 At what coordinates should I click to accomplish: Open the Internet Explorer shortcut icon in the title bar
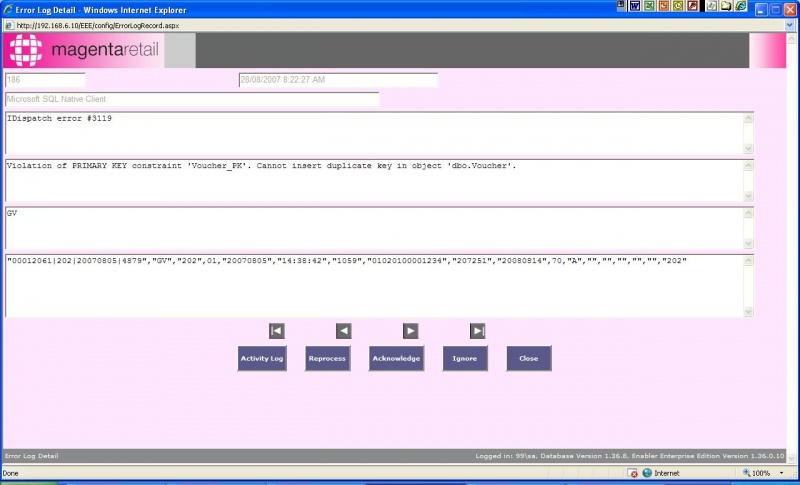click(740, 6)
